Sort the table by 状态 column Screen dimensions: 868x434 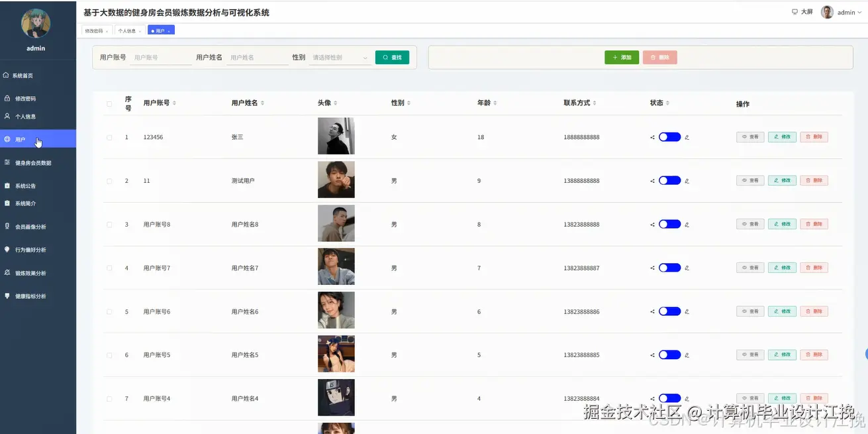pyautogui.click(x=667, y=103)
